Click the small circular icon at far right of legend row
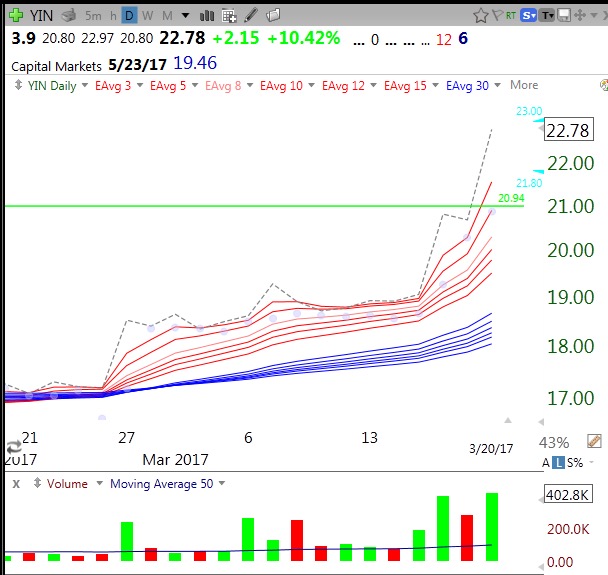608x575 pixels. coord(604,85)
